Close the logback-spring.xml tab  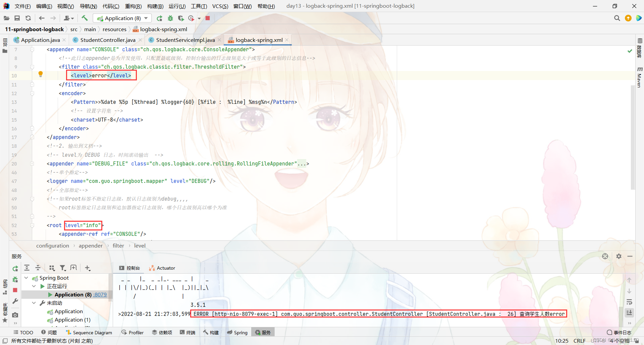tap(287, 40)
